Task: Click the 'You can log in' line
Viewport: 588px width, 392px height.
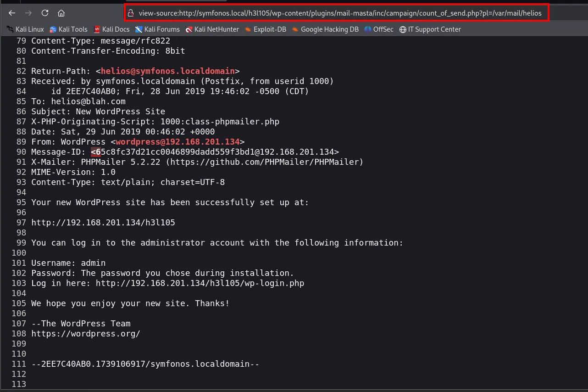Action: 217,243
